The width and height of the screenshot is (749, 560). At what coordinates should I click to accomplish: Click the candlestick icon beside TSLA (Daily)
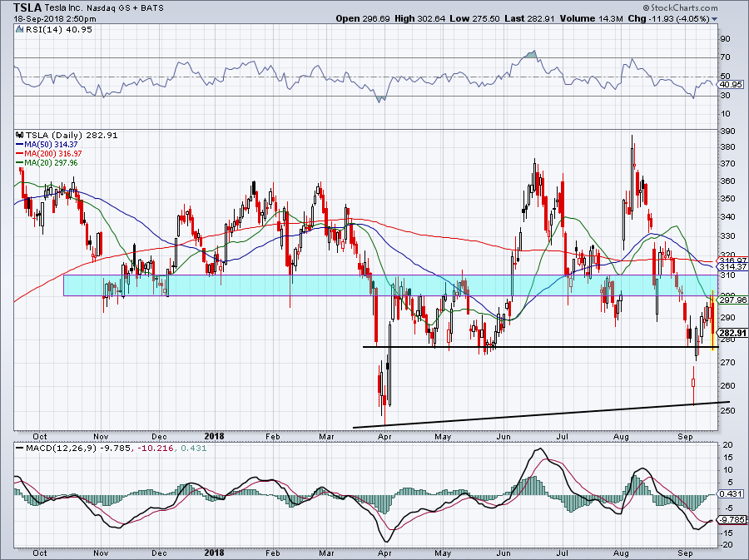point(20,135)
